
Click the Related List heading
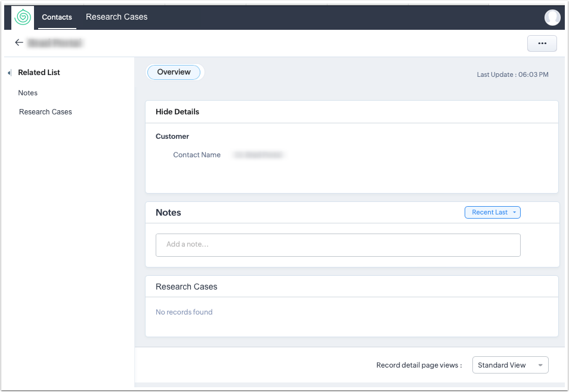coord(39,73)
